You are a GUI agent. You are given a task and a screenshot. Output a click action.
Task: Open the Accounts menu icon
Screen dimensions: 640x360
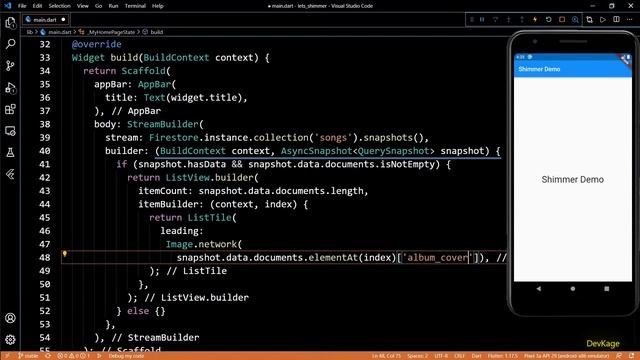point(11,318)
